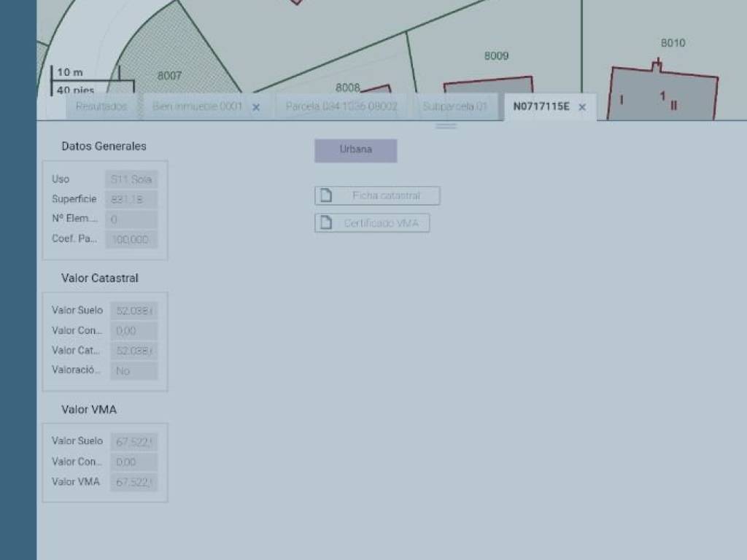Download the Certificado VMA
This screenshot has height=560, width=747.
[x=381, y=223]
